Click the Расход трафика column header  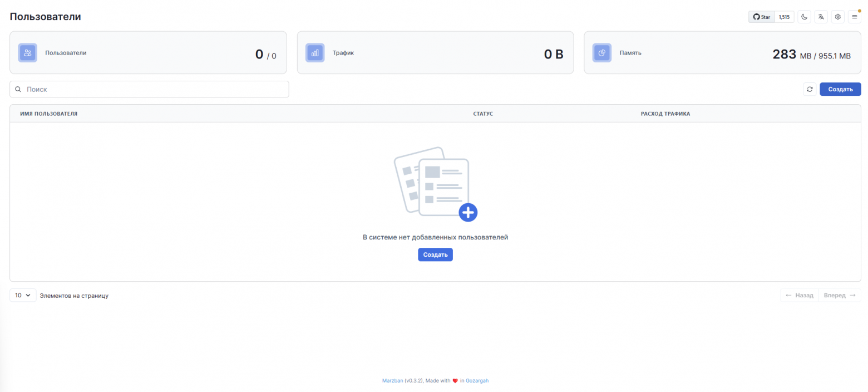pos(665,114)
